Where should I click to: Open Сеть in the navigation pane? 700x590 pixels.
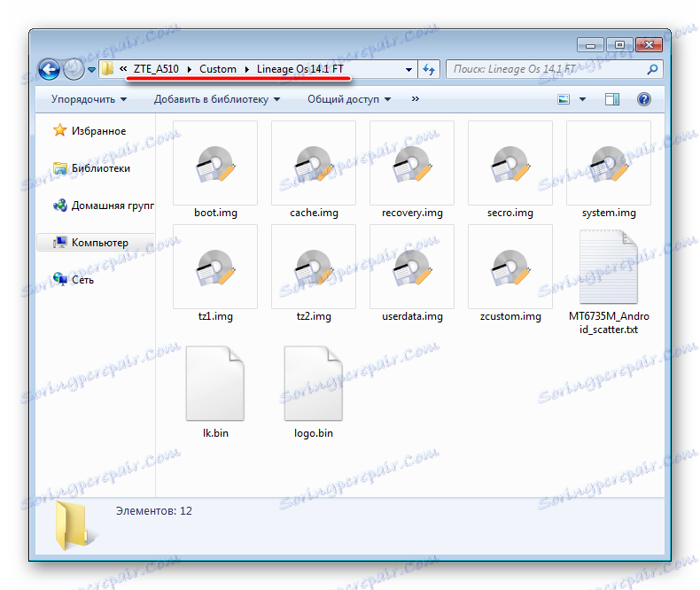click(x=74, y=280)
